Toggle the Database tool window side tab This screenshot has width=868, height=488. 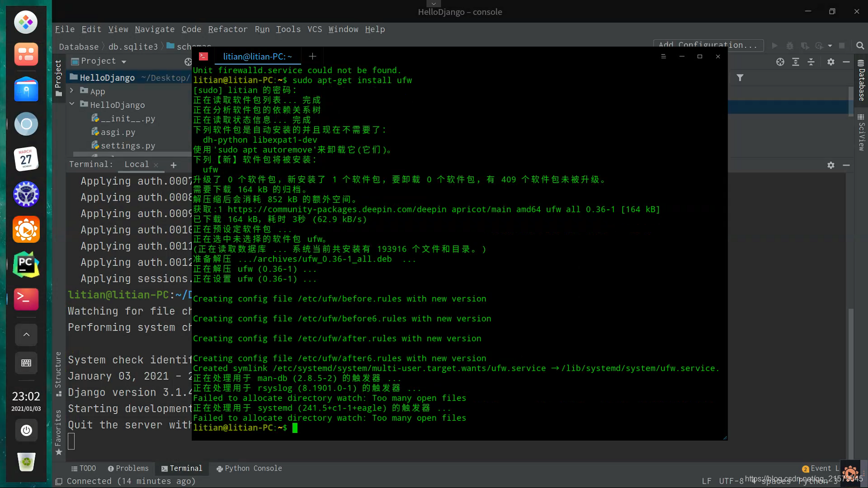(861, 80)
